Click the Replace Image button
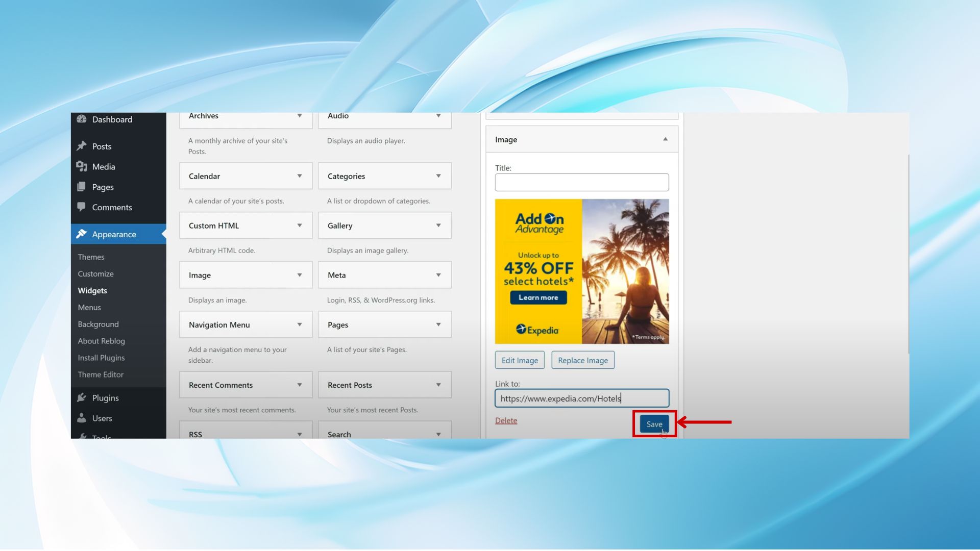Viewport: 980px width, 551px height. (583, 360)
